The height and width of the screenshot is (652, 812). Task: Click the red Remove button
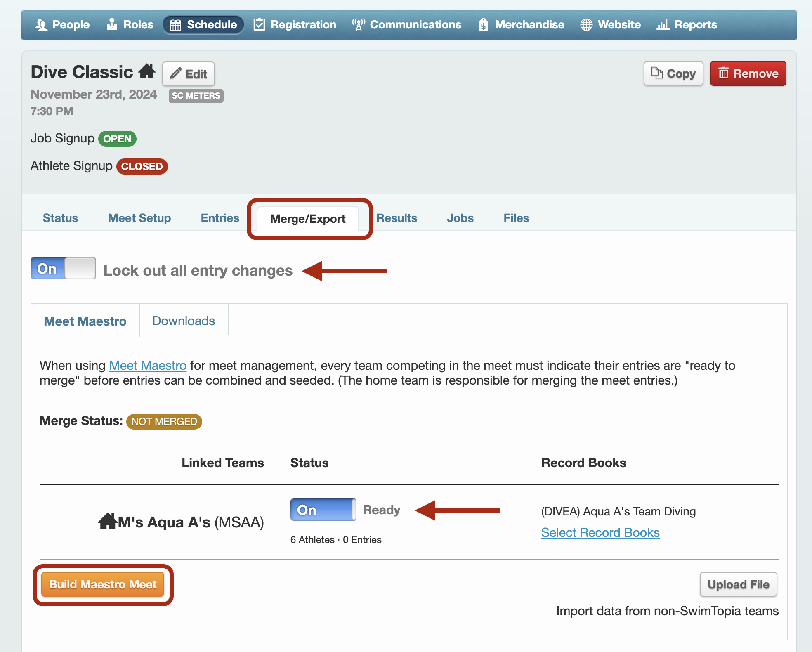pyautogui.click(x=748, y=74)
